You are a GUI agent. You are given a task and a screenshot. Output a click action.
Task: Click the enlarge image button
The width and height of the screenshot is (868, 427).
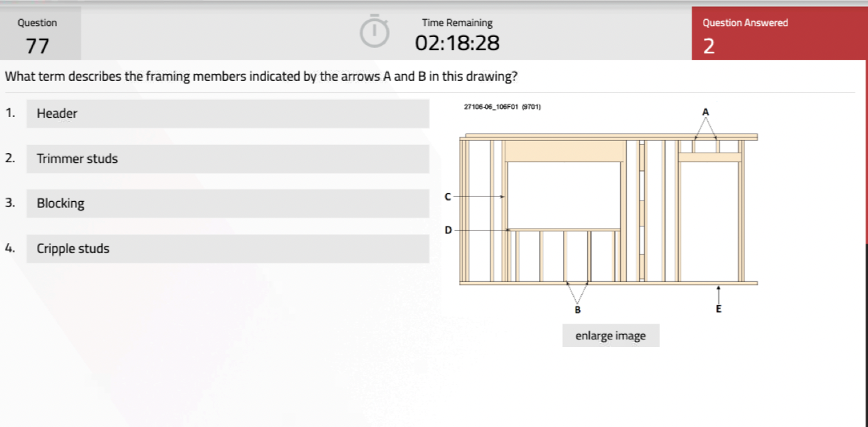[611, 335]
